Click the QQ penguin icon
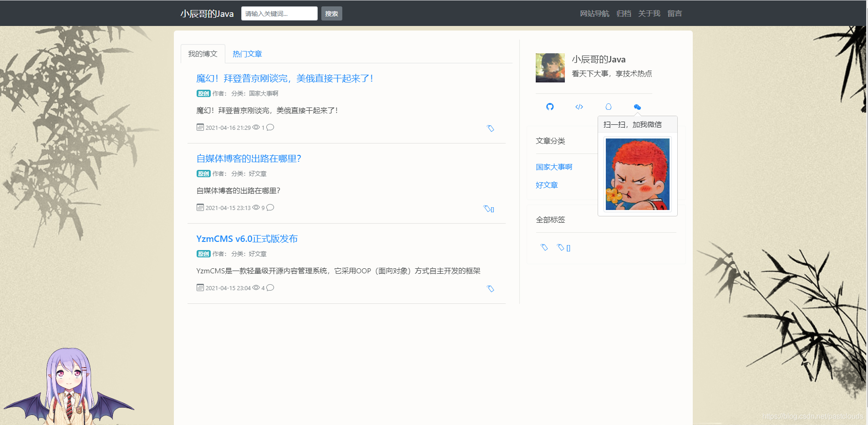 pos(608,107)
